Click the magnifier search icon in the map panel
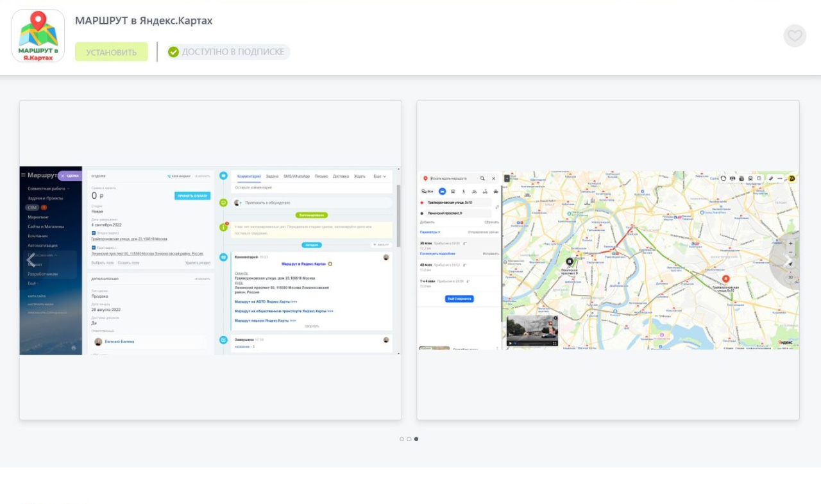The height and width of the screenshot is (504, 821). point(482,178)
